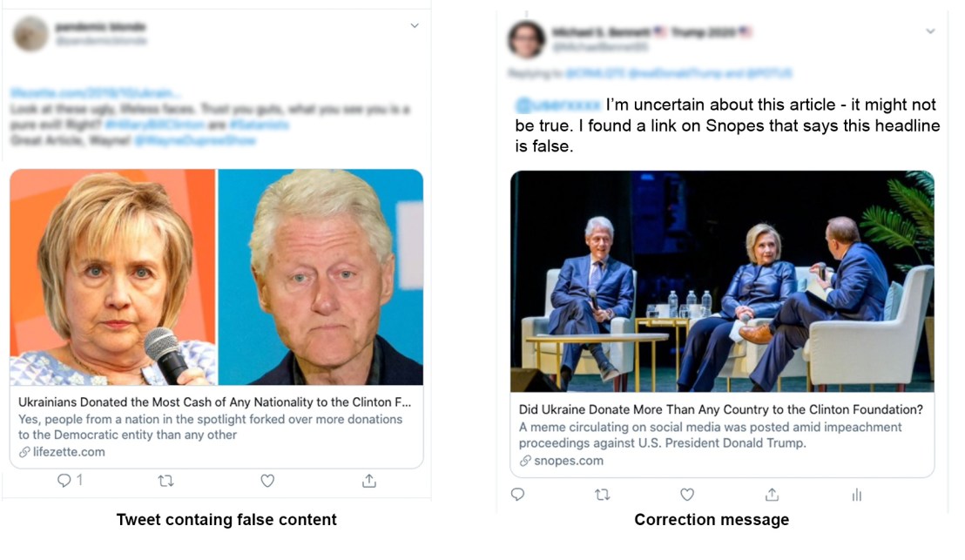Retweet the Snopes correction tweet
Viewport: 965px width, 560px height.
click(x=602, y=495)
